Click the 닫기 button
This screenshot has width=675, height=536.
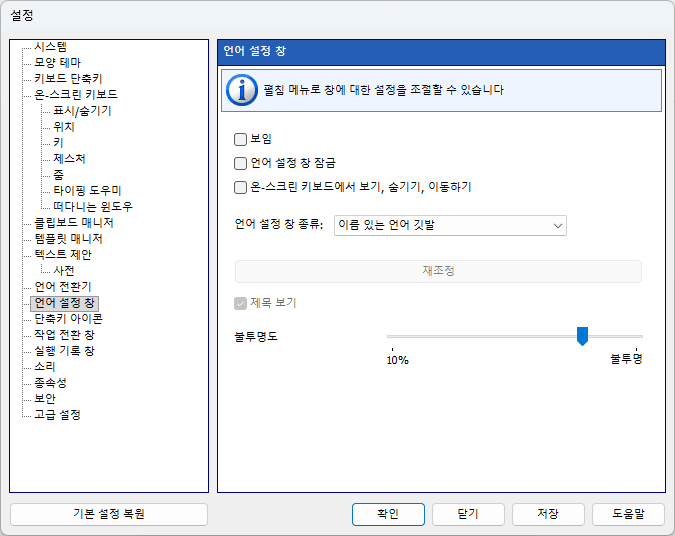pos(468,514)
